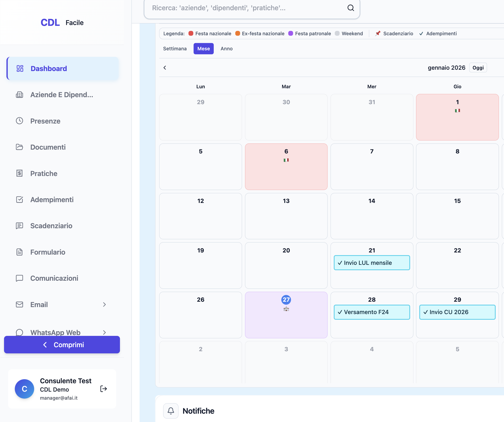This screenshot has height=422, width=504.
Task: Toggle the Invio LUL mensile checkmark
Action: tap(340, 263)
